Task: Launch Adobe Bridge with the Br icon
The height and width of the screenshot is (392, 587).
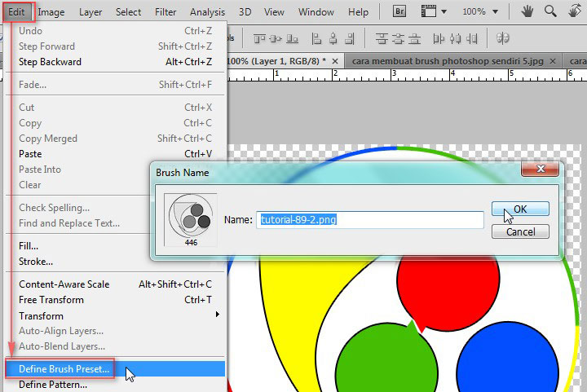Action: [x=399, y=11]
